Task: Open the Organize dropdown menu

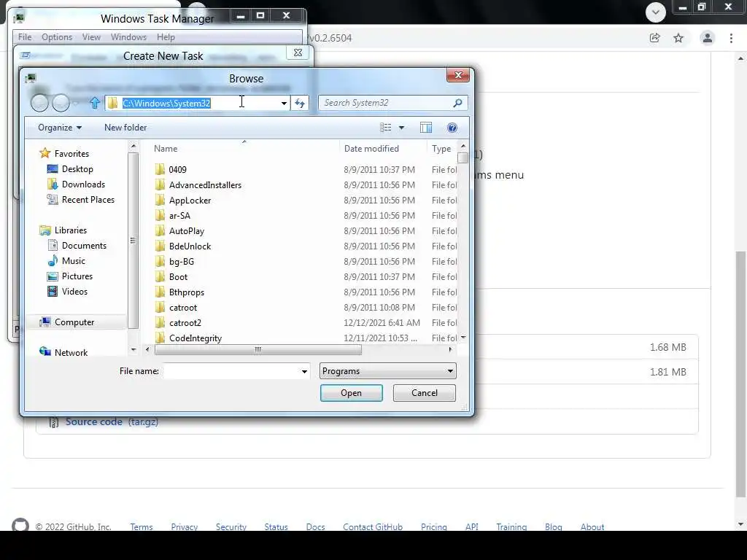Action: (x=60, y=127)
